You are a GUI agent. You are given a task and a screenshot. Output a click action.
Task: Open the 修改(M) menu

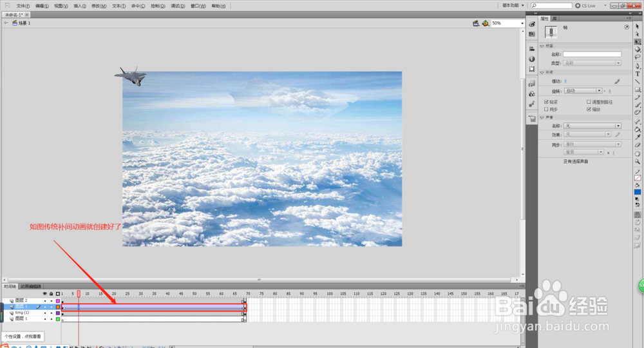click(99, 6)
